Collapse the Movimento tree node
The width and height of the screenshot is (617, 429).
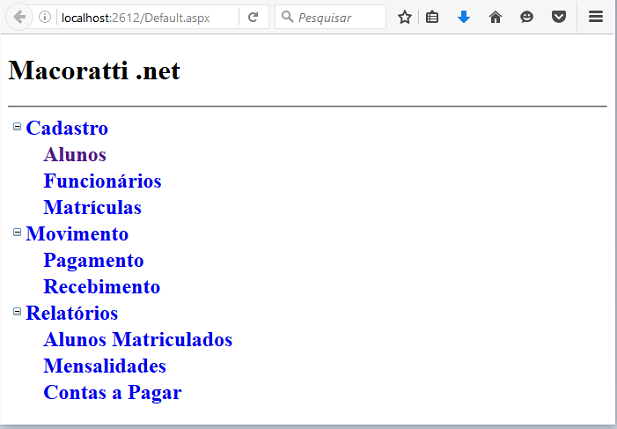[17, 232]
